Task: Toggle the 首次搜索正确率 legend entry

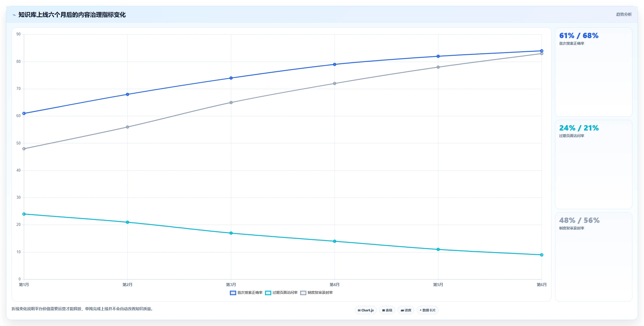Action: click(x=246, y=293)
